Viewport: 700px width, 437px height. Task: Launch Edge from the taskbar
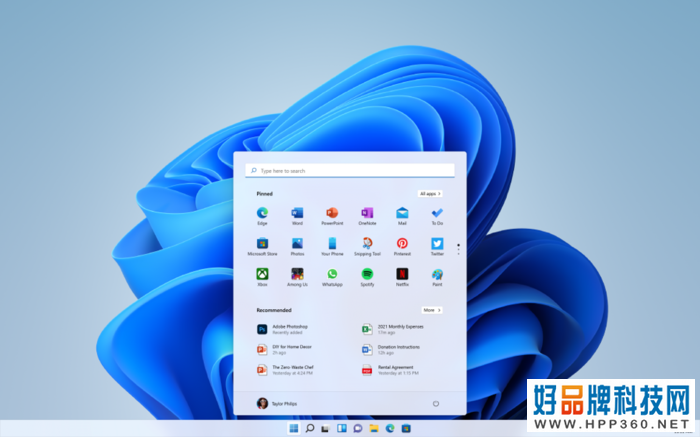pyautogui.click(x=390, y=429)
